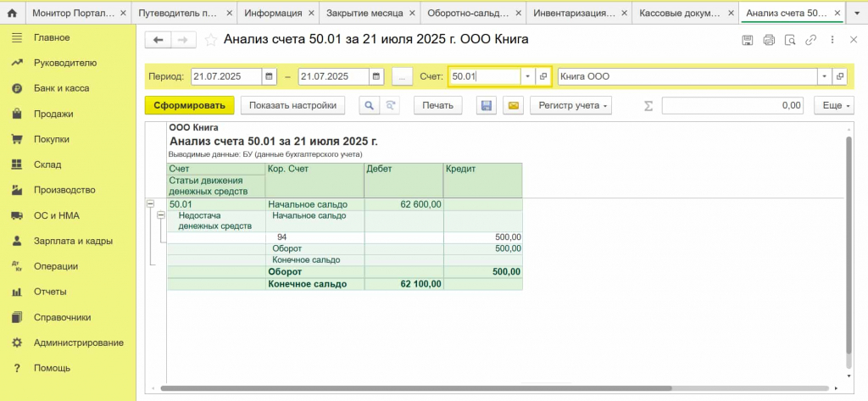
Task: Add report to favorites with star icon
Action: tap(211, 40)
